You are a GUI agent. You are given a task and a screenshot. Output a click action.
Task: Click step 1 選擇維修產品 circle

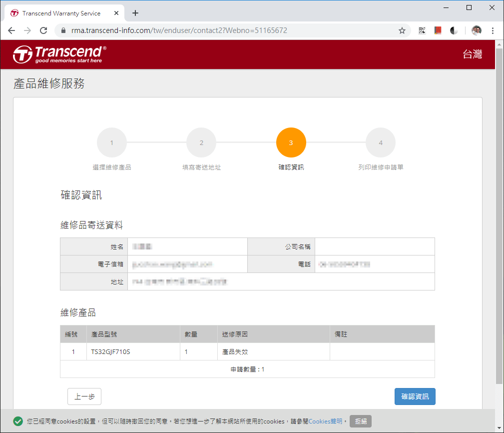(x=111, y=142)
